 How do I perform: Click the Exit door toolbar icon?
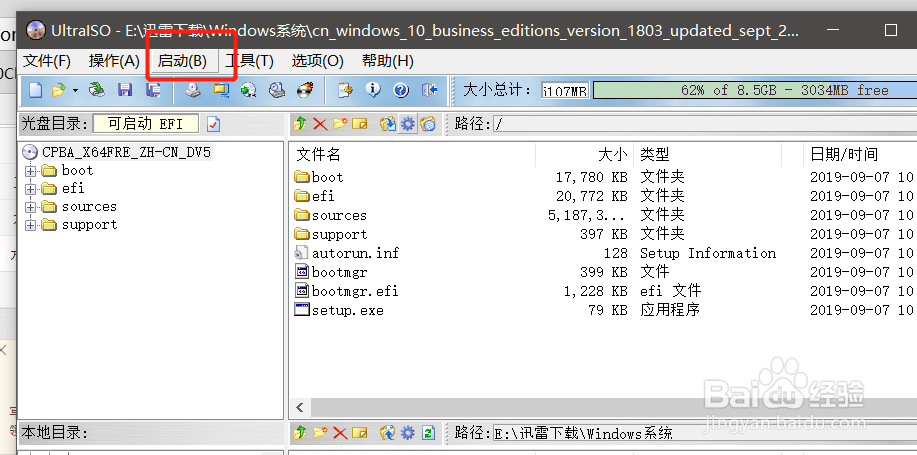click(x=430, y=90)
